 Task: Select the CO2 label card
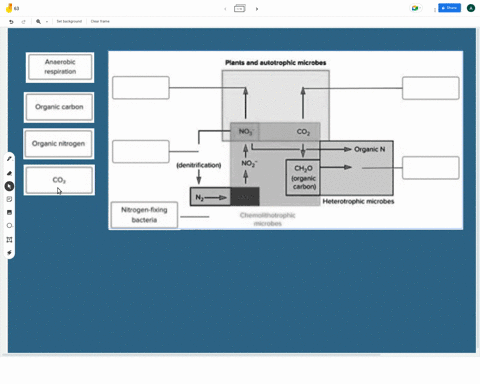(x=59, y=180)
